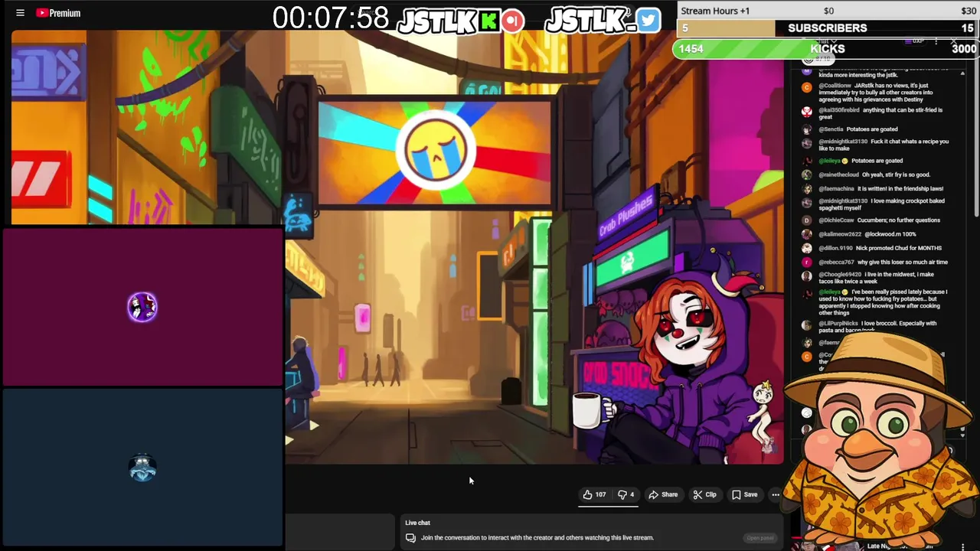Dislike the stream with thumbs down (4)
The image size is (980, 551).
point(626,494)
